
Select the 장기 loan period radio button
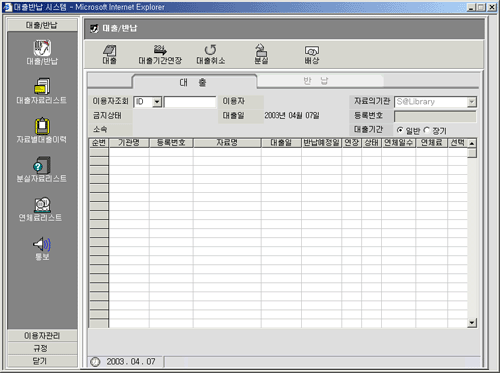[426, 130]
